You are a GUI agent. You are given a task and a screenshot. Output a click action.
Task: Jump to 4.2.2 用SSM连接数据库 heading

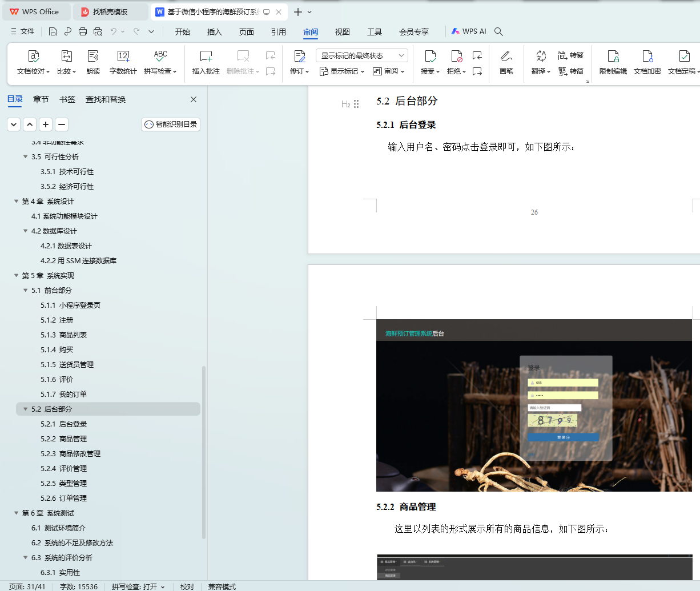(78, 260)
